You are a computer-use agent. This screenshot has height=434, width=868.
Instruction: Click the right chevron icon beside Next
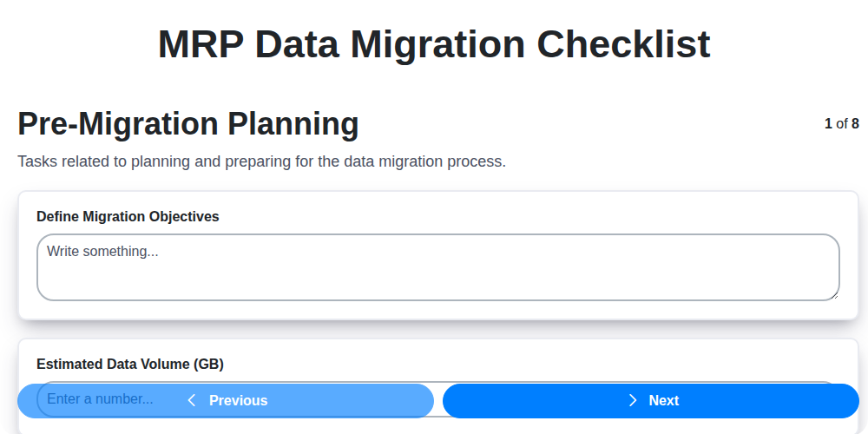(x=633, y=400)
